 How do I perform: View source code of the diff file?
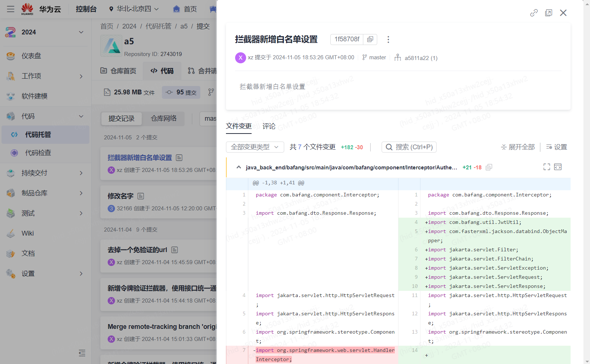tap(558, 167)
